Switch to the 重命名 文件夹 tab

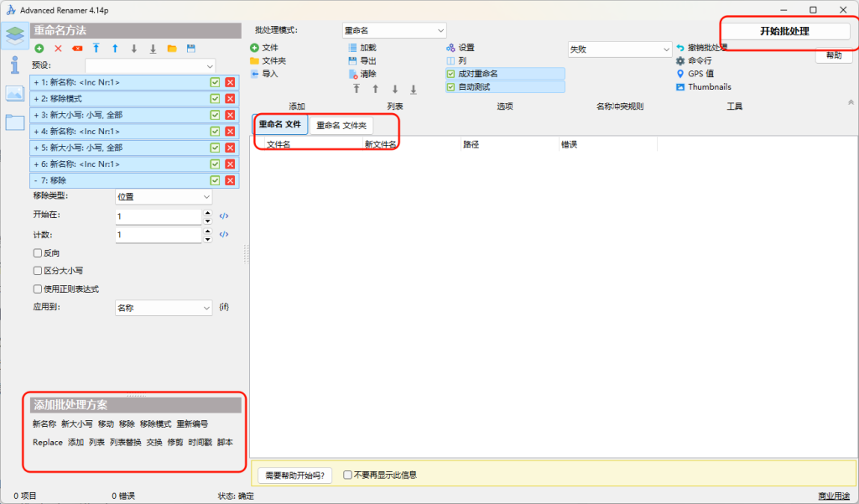pos(341,125)
